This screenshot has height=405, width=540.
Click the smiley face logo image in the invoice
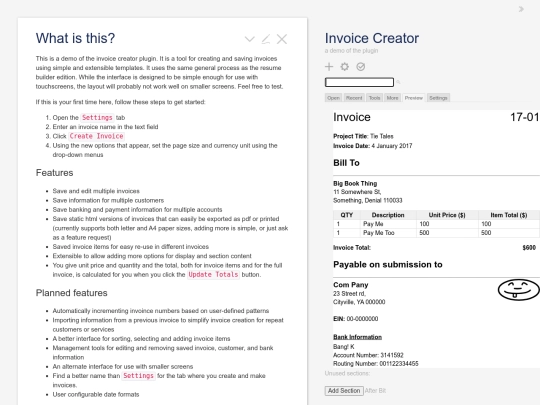point(518,290)
